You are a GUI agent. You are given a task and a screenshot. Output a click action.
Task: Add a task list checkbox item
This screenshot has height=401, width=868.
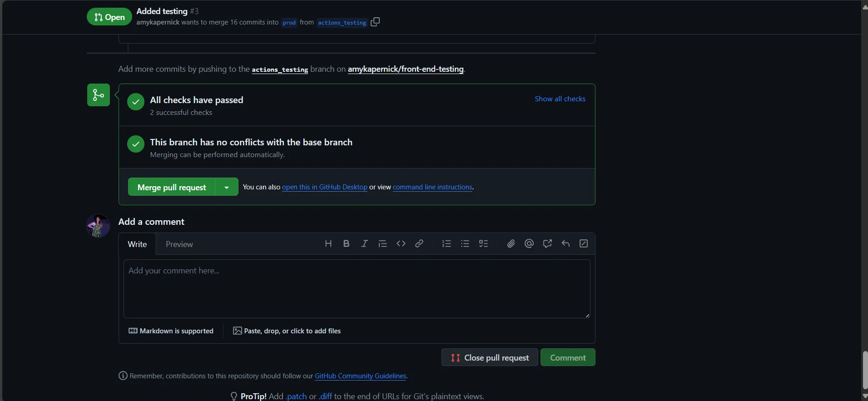484,244
